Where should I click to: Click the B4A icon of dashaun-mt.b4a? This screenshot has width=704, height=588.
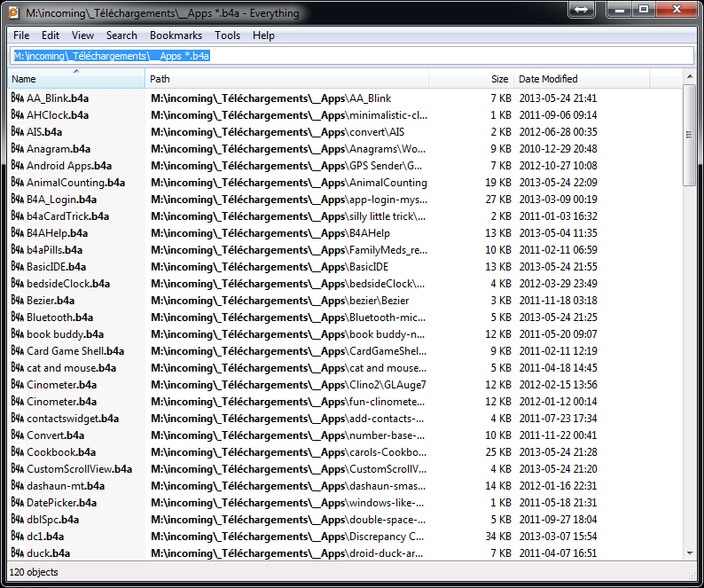18,486
